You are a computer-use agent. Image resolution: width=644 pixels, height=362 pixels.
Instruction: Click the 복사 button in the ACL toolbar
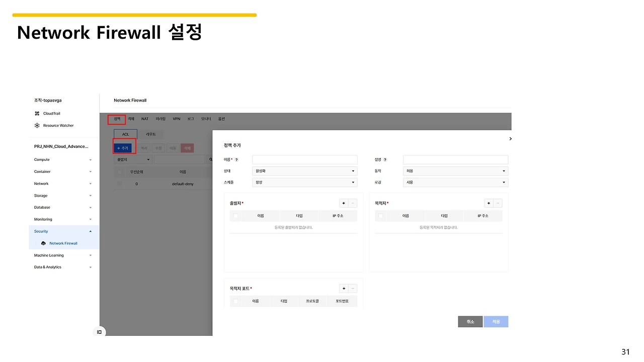coord(144,148)
